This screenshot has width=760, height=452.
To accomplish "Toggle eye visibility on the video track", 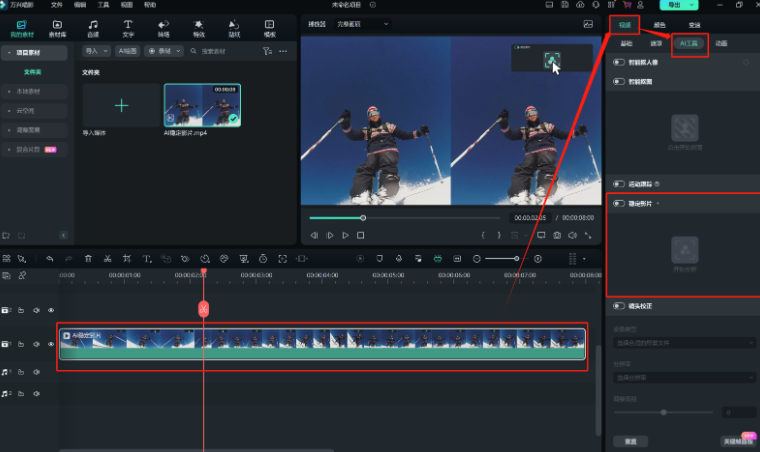I will [x=51, y=344].
